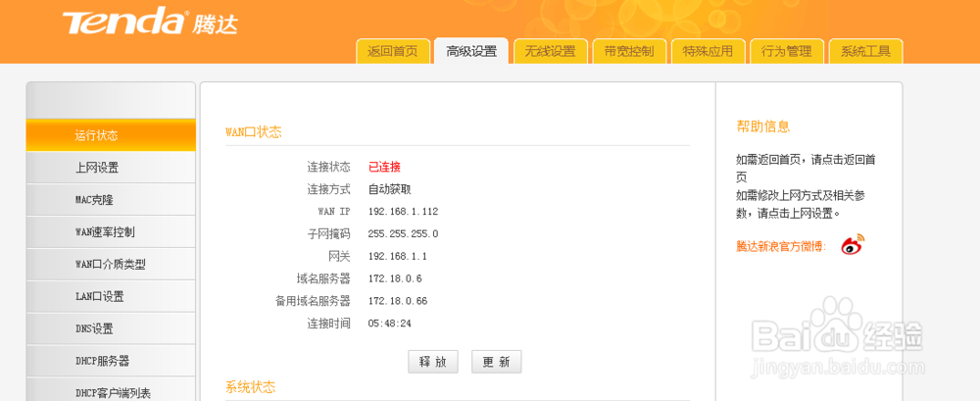Click the 释放 button
This screenshot has width=980, height=401.
coord(433,362)
